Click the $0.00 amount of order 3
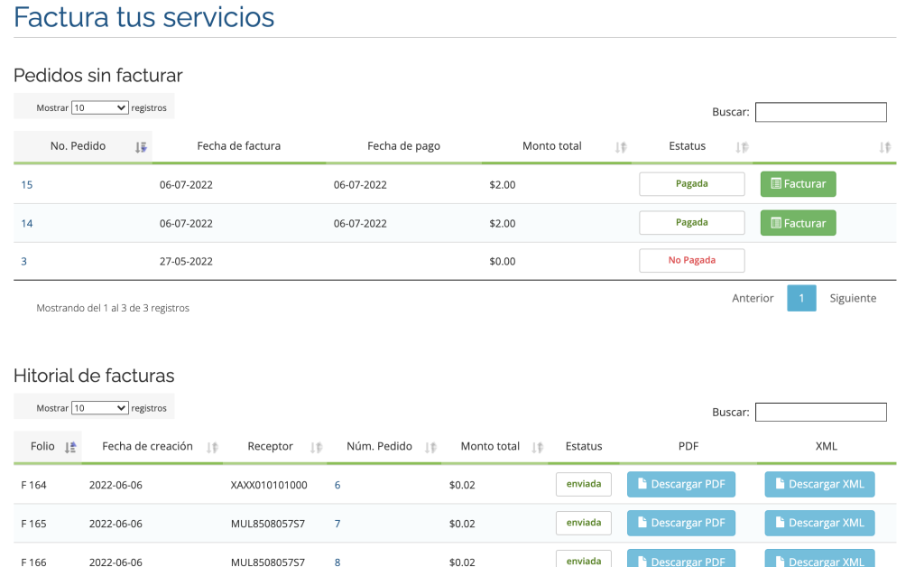Screen dimensions: 924x567 point(502,261)
